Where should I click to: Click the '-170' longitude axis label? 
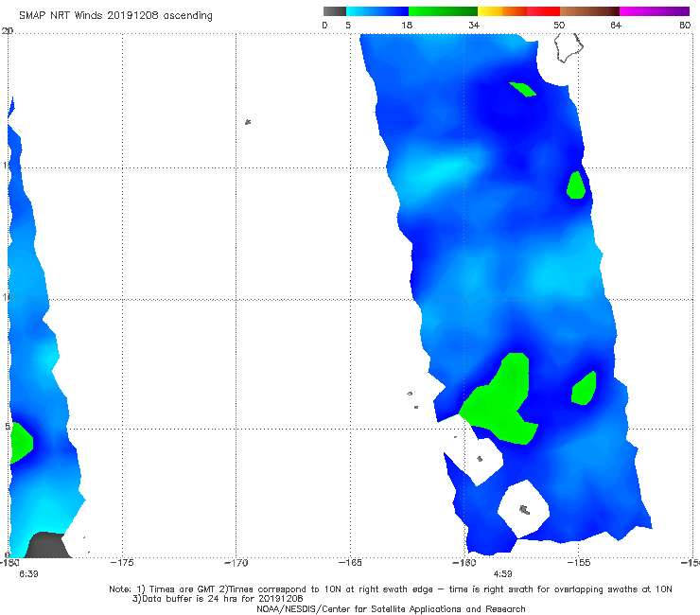pyautogui.click(x=236, y=563)
